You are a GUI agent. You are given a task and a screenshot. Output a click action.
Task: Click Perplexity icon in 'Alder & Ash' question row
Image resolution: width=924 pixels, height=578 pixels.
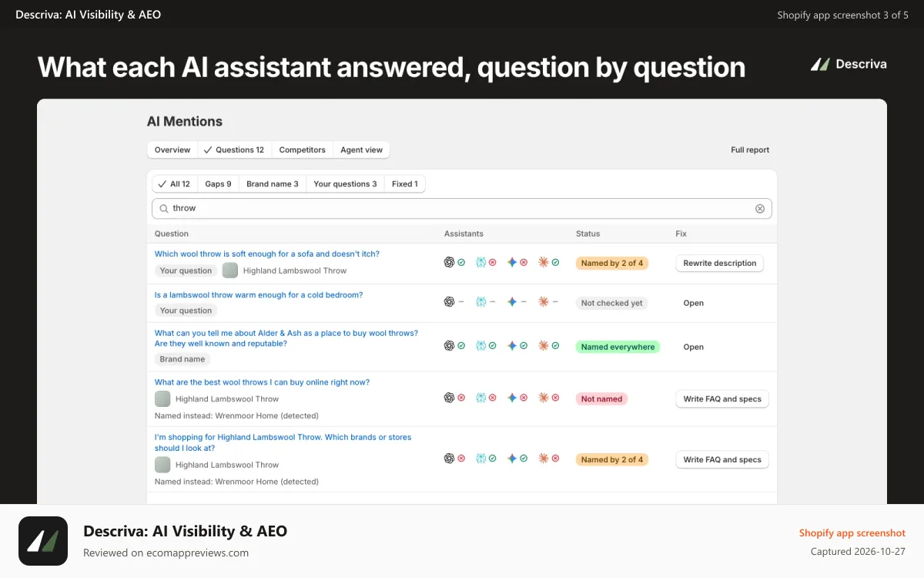[480, 346]
